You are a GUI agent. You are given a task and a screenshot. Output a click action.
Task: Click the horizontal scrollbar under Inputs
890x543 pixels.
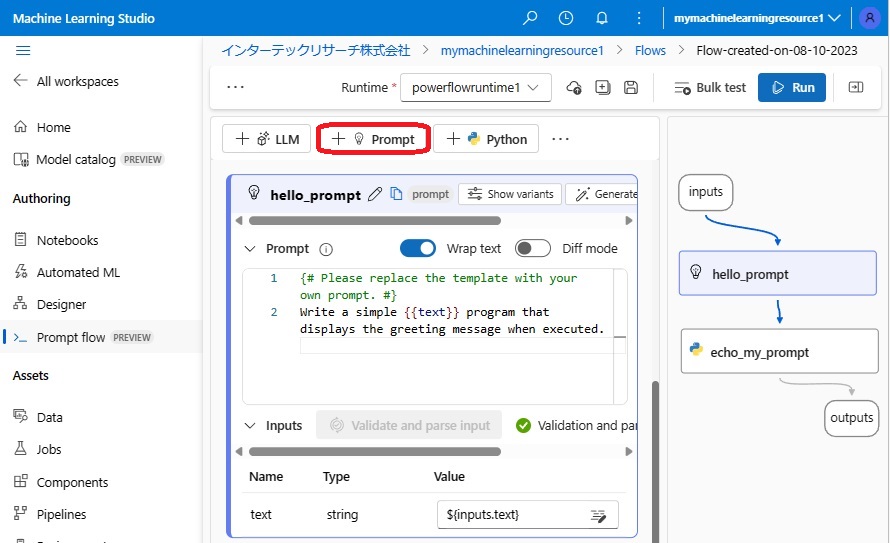(x=375, y=452)
